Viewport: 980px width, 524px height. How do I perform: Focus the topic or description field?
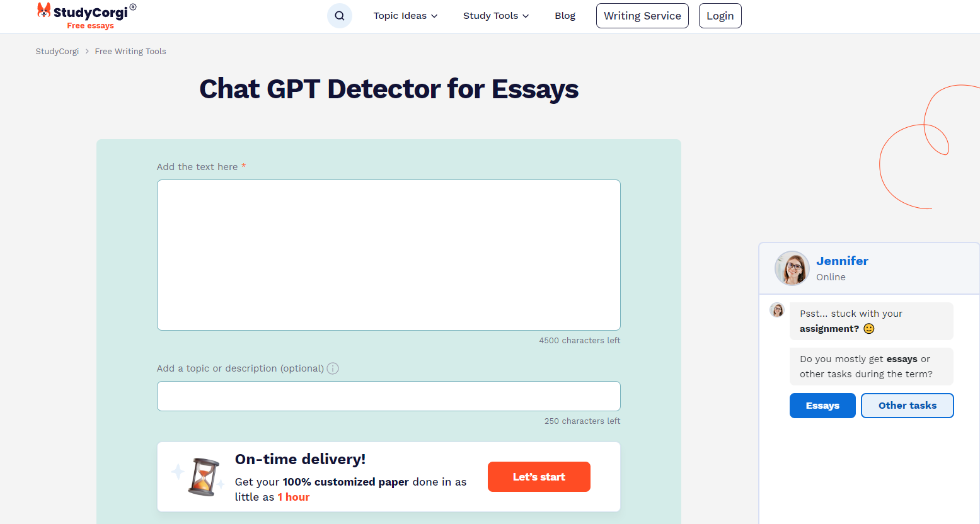[x=388, y=396]
